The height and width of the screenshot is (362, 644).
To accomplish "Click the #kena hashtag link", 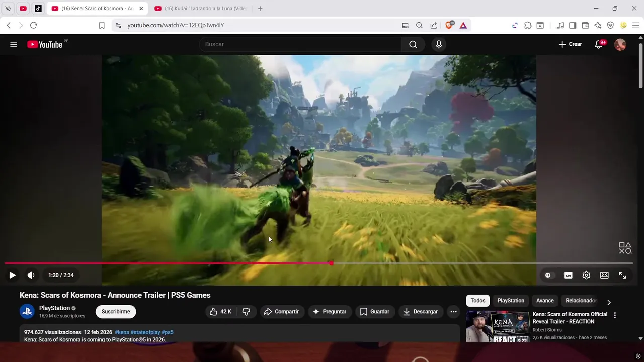I will (122, 332).
